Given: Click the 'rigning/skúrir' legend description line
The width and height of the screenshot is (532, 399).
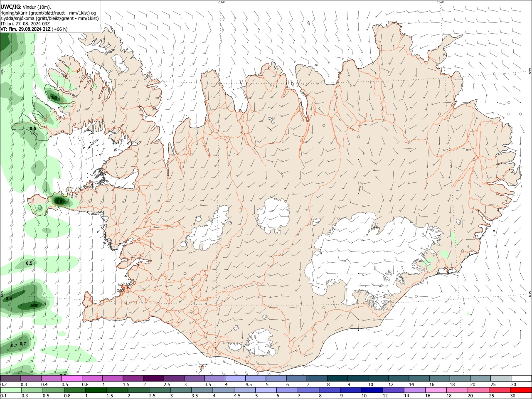Looking at the screenshot, I should (x=48, y=13).
